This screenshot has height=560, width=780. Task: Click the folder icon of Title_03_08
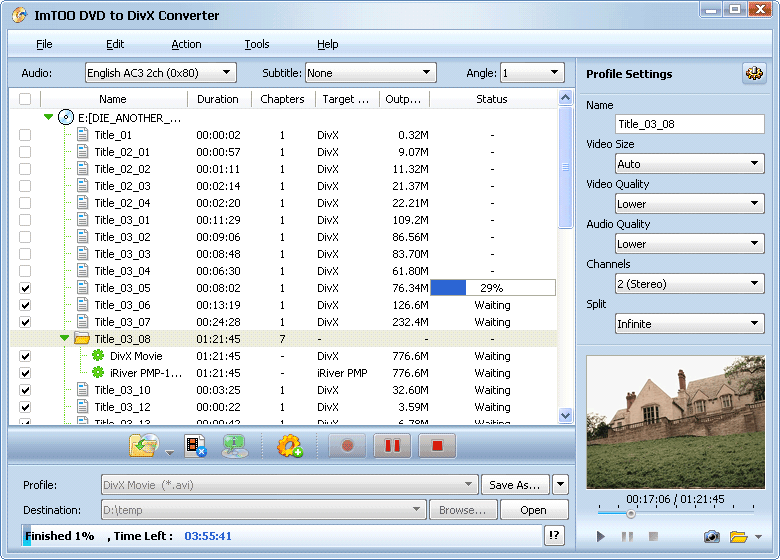[82, 339]
